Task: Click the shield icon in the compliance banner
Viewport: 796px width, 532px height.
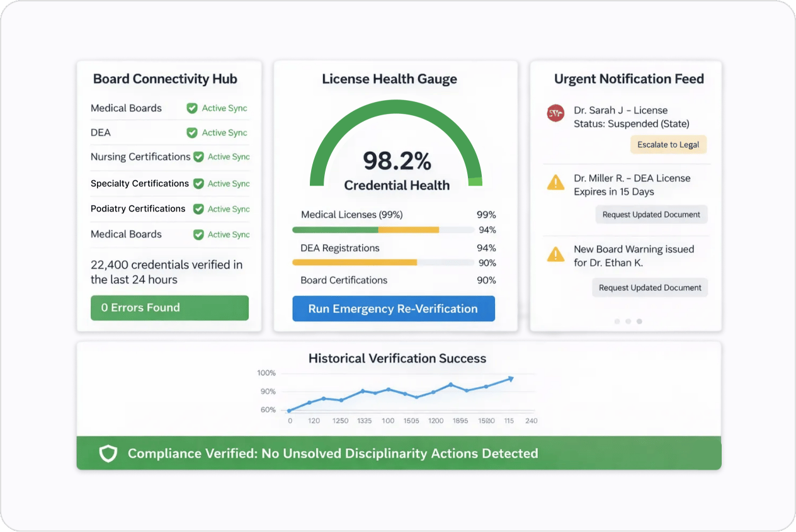Action: pos(108,453)
